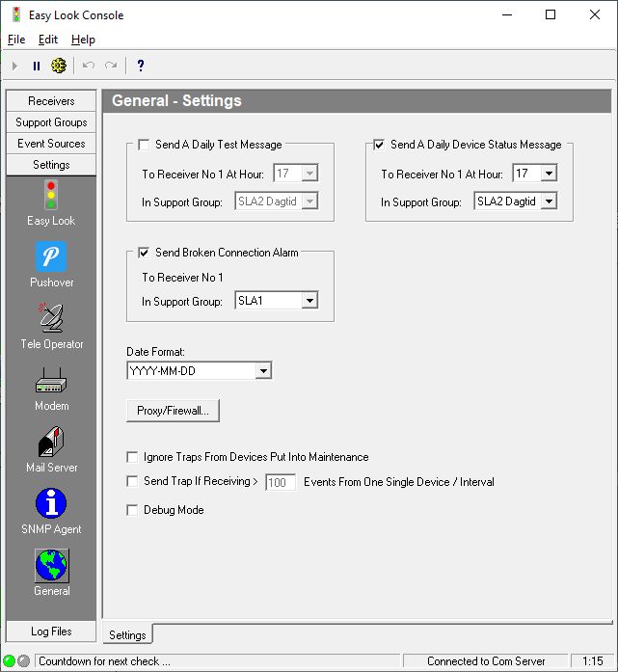
Task: Click the Redo toolbar icon
Action: coord(111,66)
